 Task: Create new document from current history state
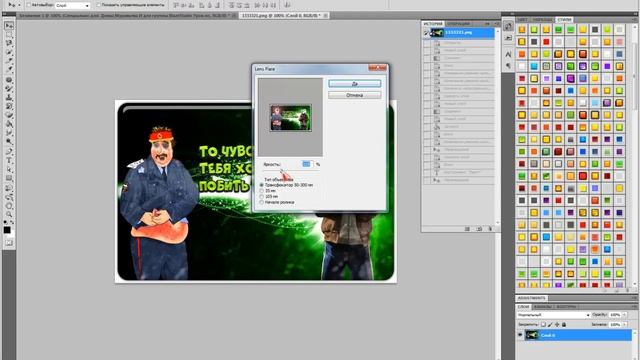pos(467,229)
